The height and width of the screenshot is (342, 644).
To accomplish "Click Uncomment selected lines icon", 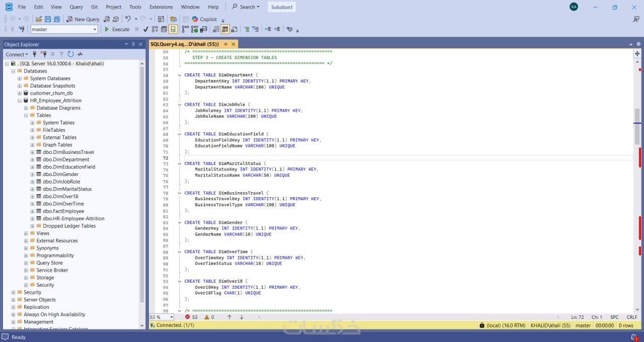I will tap(256, 29).
